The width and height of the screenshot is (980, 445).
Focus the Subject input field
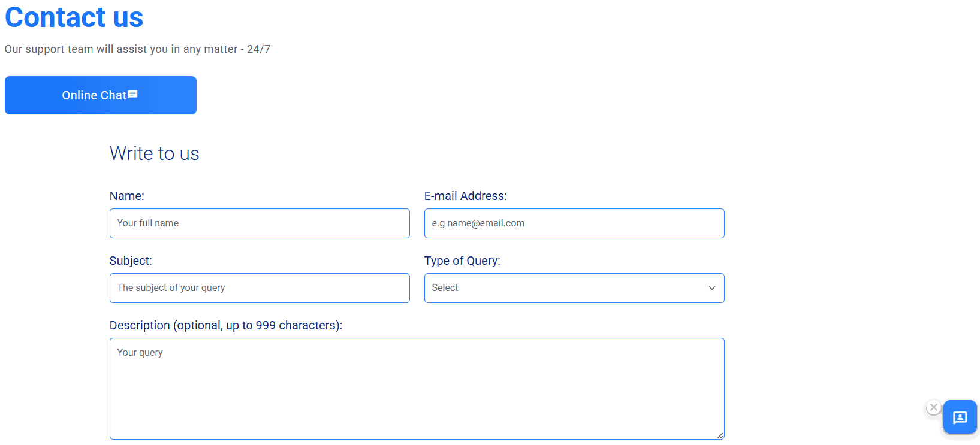point(259,287)
